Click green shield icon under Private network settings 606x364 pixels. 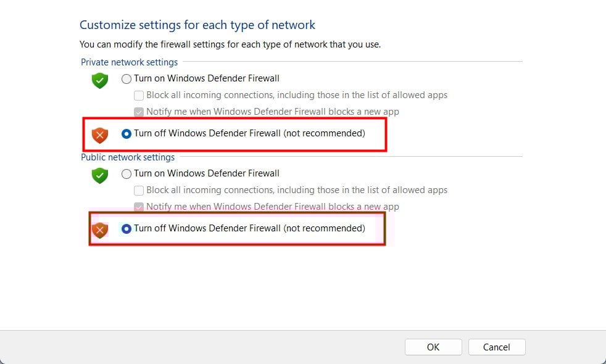pyautogui.click(x=100, y=80)
